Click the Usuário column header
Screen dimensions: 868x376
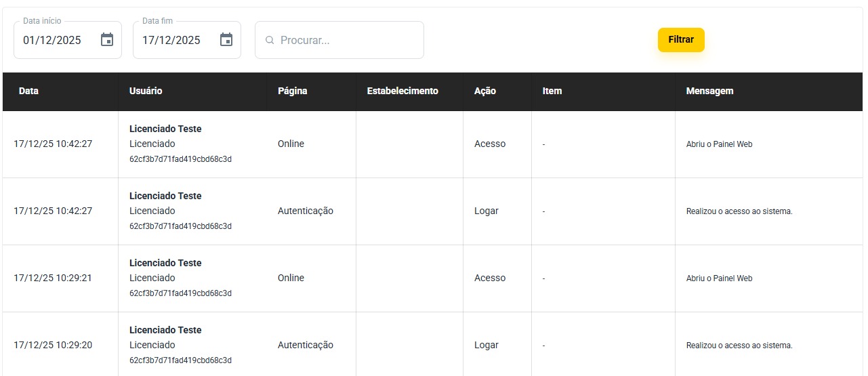point(146,91)
